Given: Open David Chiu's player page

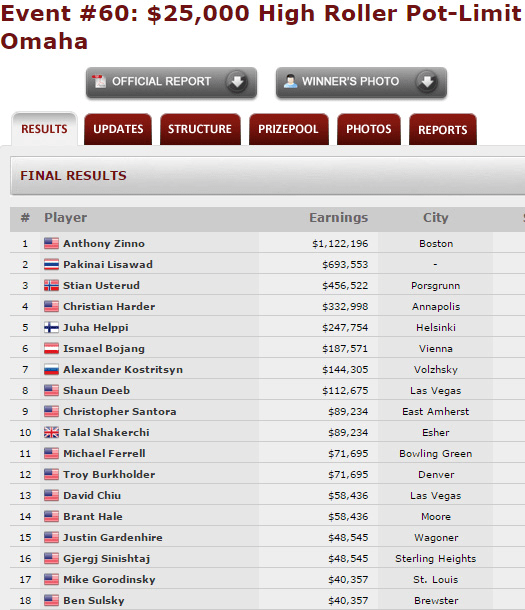Looking at the screenshot, I should 92,496.
